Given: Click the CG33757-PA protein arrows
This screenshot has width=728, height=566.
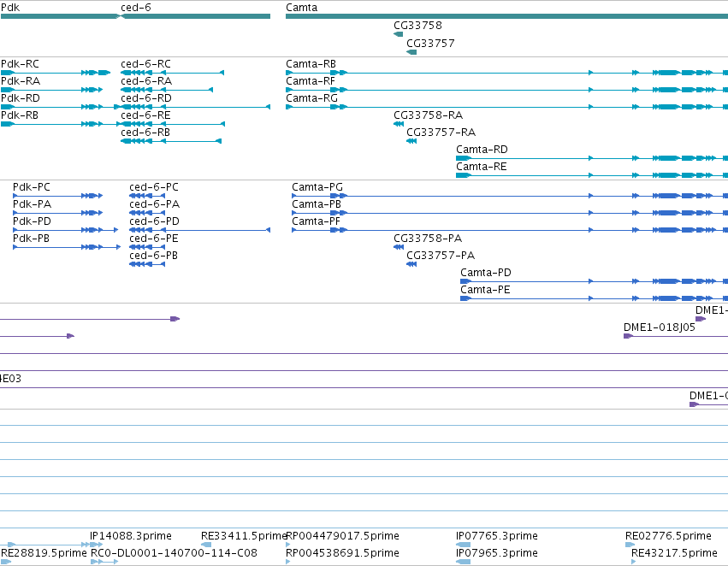Looking at the screenshot, I should 411,264.
